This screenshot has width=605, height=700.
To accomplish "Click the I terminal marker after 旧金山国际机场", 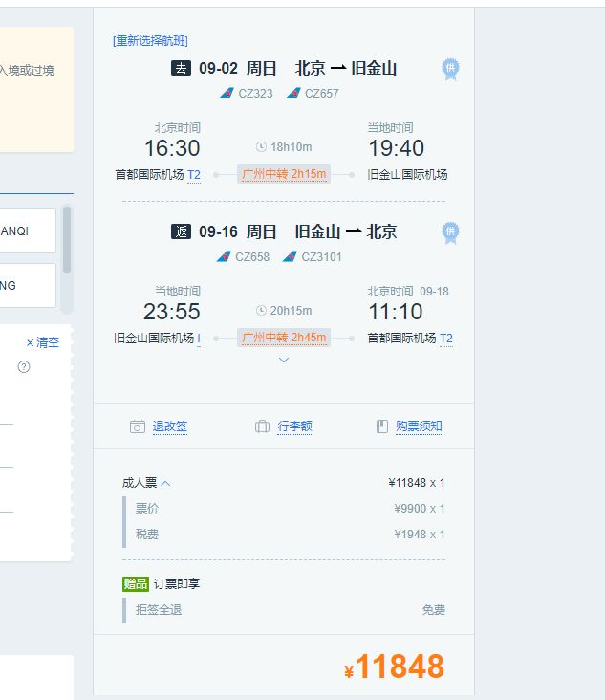I will [199, 339].
